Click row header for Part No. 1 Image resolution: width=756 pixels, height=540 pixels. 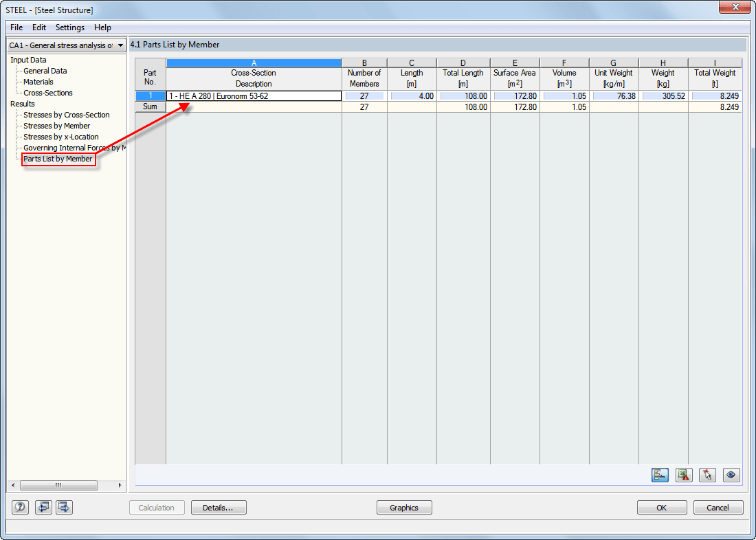click(150, 96)
